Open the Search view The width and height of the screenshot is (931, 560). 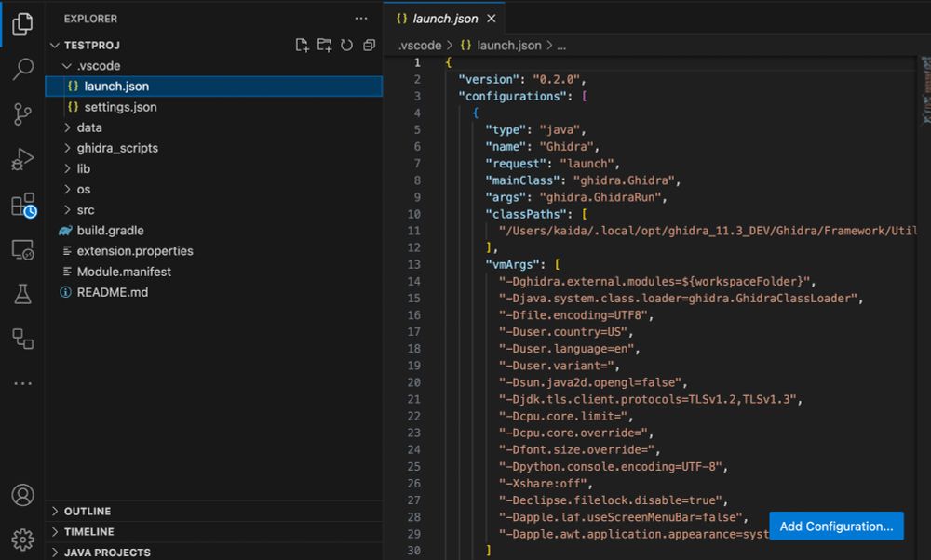[22, 69]
